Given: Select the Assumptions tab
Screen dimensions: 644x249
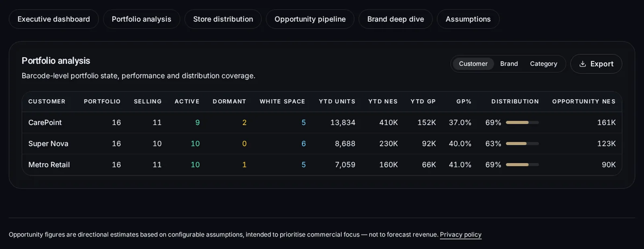Looking at the screenshot, I should pos(468,19).
